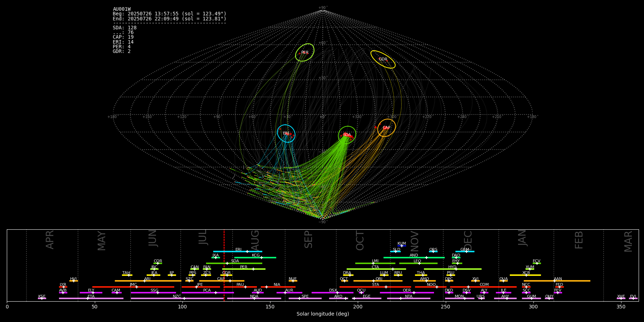Click the 300 tick on solar longitude axis
The image size is (644, 322).
coord(533,307)
